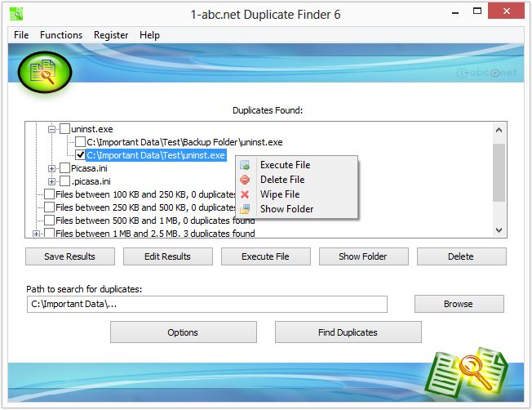Expand the .picasa.ini tree node

(x=51, y=181)
